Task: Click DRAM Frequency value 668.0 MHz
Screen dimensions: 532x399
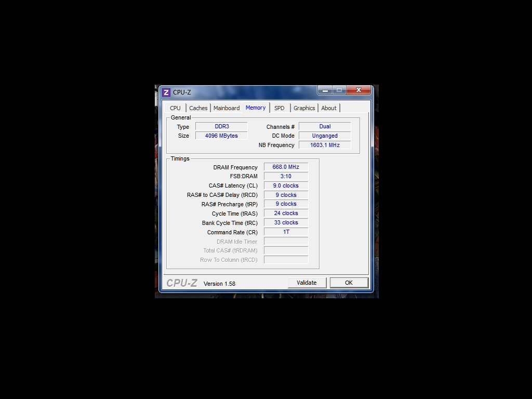Action: tap(286, 167)
